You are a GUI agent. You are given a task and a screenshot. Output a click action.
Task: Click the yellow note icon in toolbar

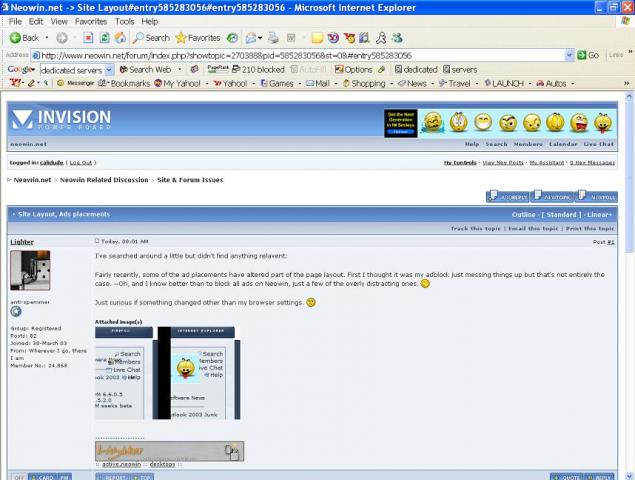(x=317, y=38)
